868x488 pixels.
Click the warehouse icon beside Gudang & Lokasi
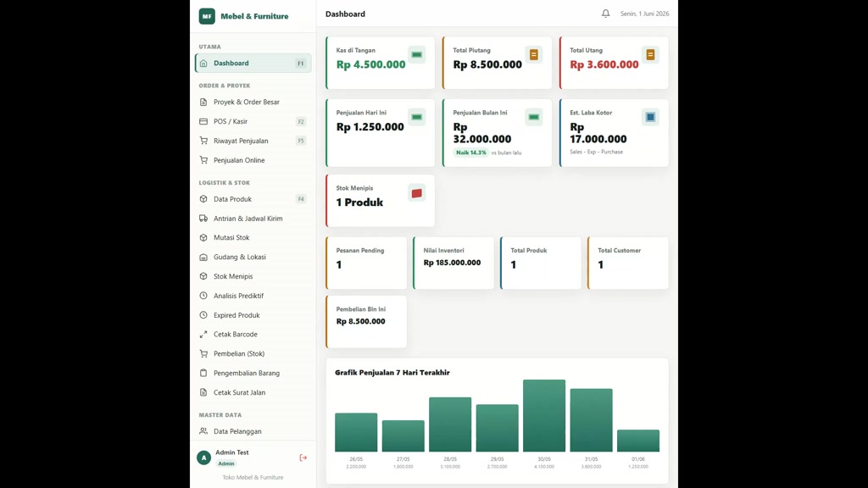click(203, 257)
